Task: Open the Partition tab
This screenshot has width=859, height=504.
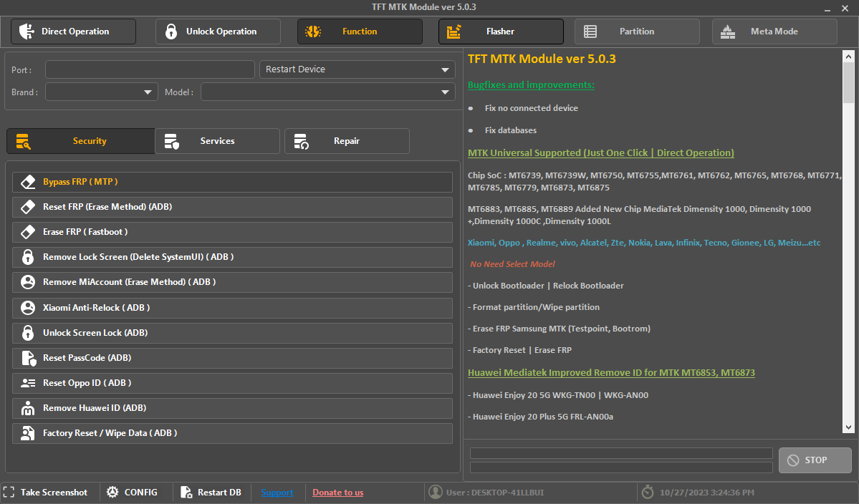Action: click(x=637, y=31)
